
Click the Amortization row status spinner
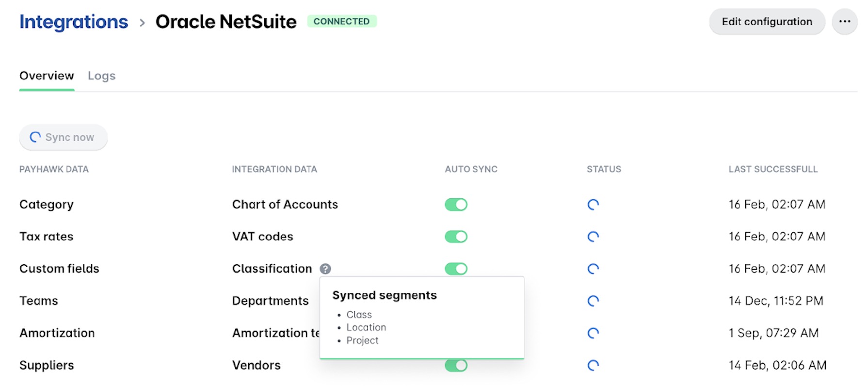593,333
